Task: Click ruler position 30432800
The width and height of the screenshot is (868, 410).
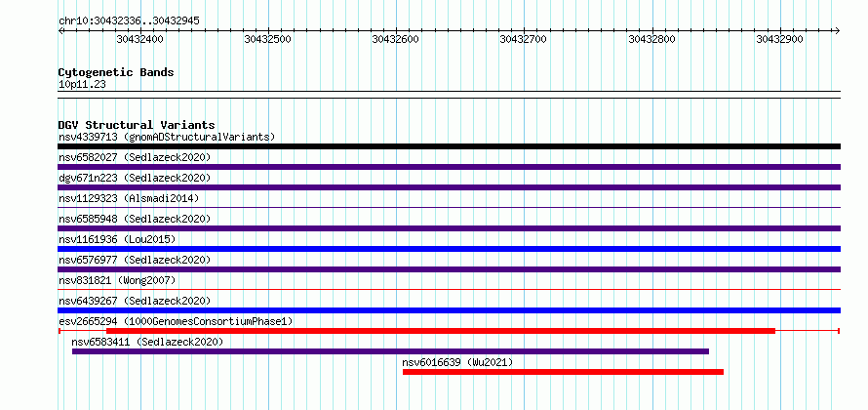Action: 651,39
